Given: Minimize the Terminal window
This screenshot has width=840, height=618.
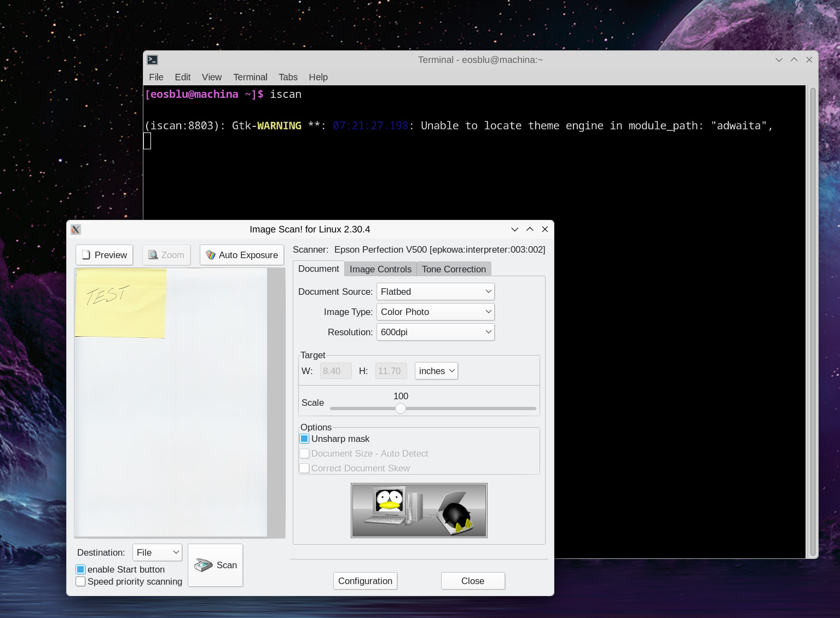Looking at the screenshot, I should coord(779,60).
